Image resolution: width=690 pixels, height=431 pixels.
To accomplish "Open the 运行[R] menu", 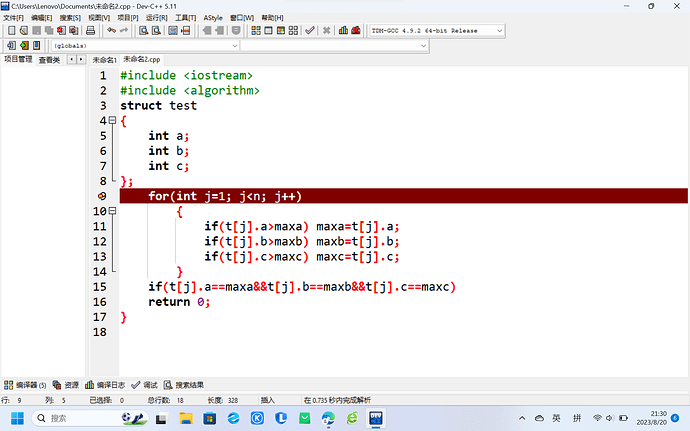I will pos(157,18).
